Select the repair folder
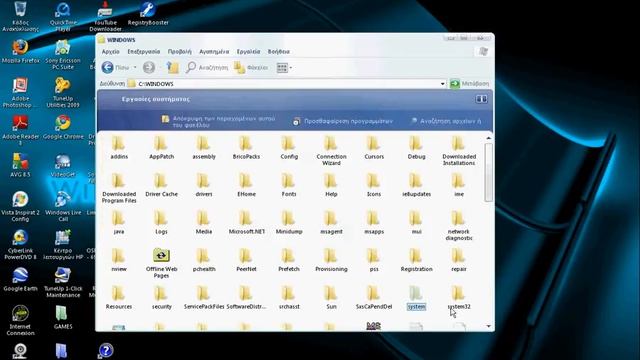 click(x=459, y=260)
